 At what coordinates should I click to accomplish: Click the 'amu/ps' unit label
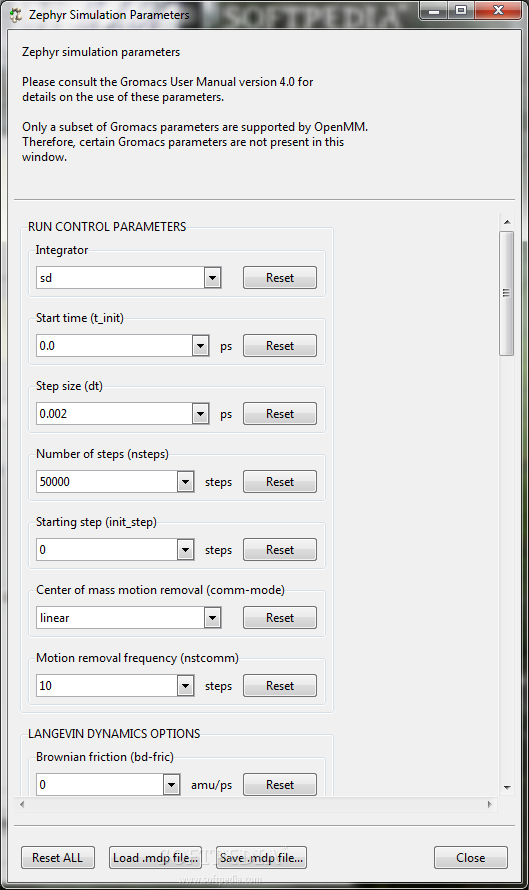tap(211, 786)
